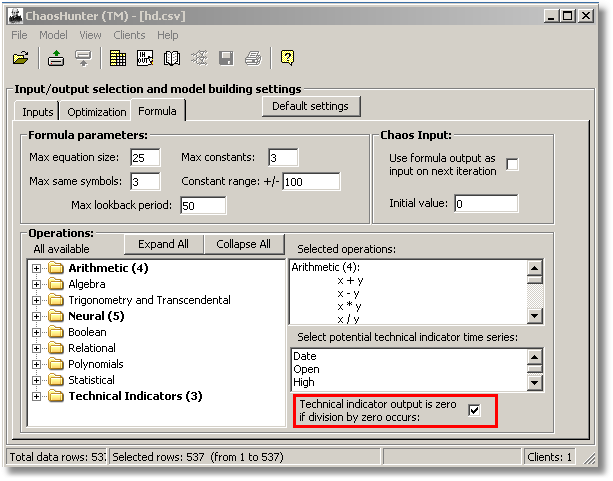Click 'x - y' in Selected operations
Image resolution: width=613 pixels, height=481 pixels.
click(348, 293)
